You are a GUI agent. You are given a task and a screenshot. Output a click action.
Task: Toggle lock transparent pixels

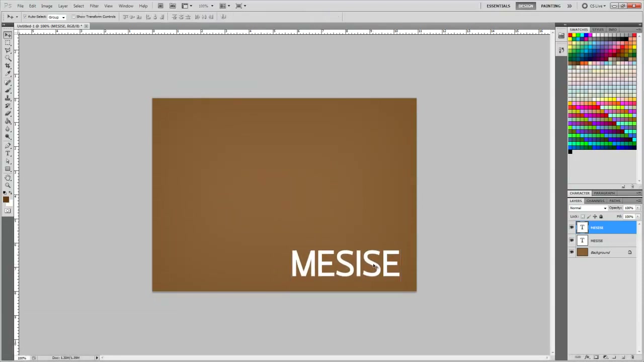(x=583, y=216)
